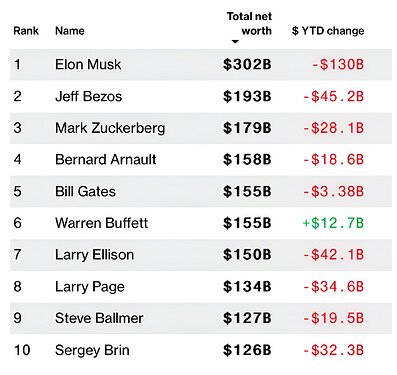Click the Sergey Brin name
Image resolution: width=397 pixels, height=375 pixels.
(92, 350)
